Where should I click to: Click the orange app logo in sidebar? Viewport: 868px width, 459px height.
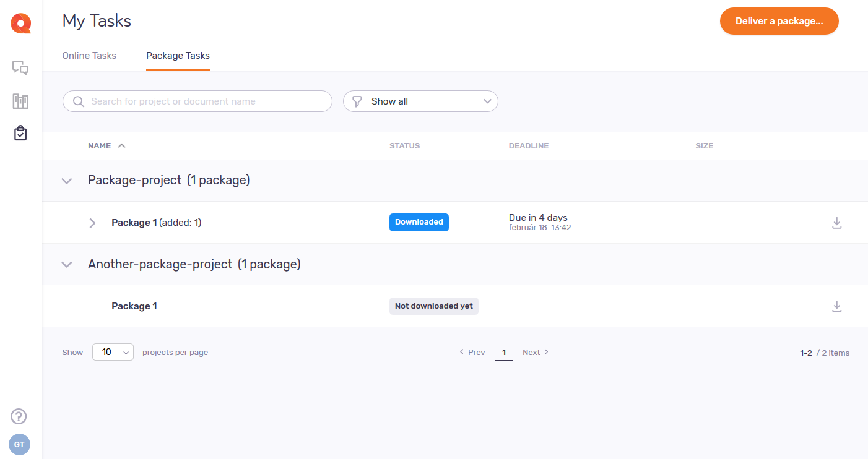click(20, 24)
